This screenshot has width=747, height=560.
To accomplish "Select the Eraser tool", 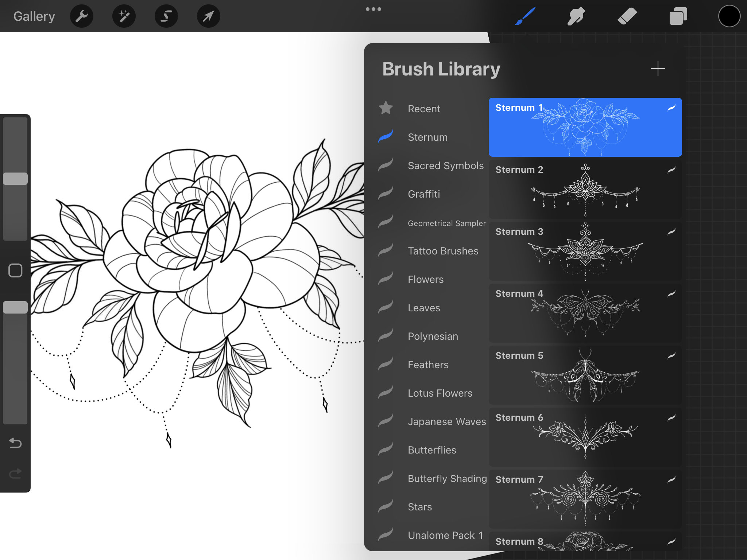I will coord(627,16).
